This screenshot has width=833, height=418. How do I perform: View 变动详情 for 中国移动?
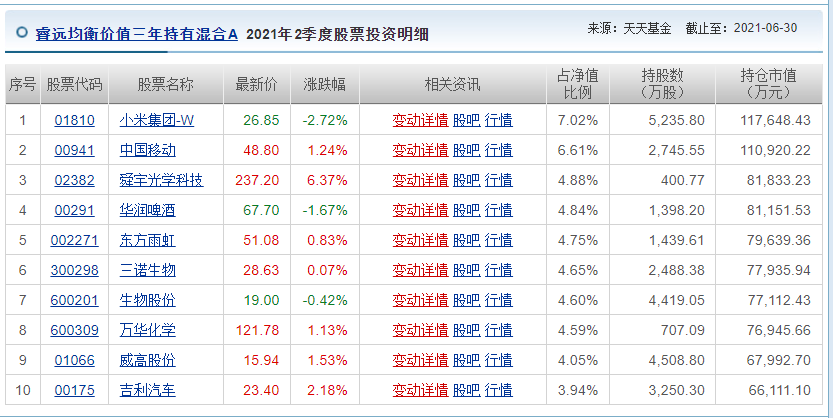[420, 150]
